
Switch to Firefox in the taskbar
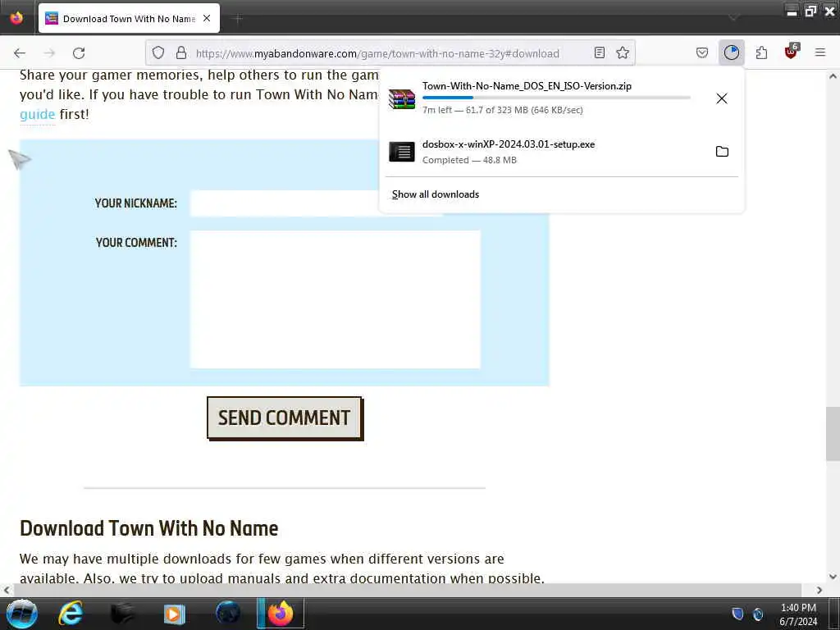[x=281, y=614]
